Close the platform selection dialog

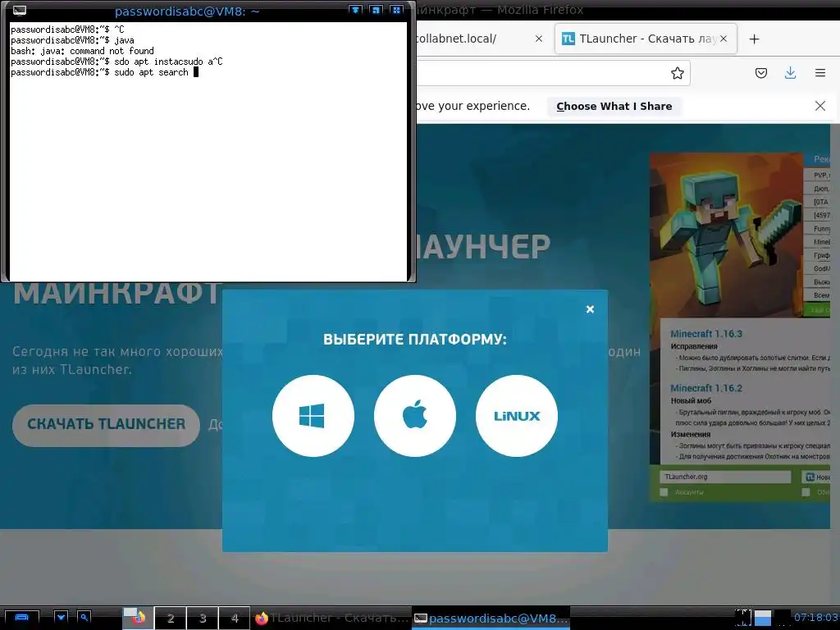click(x=590, y=309)
